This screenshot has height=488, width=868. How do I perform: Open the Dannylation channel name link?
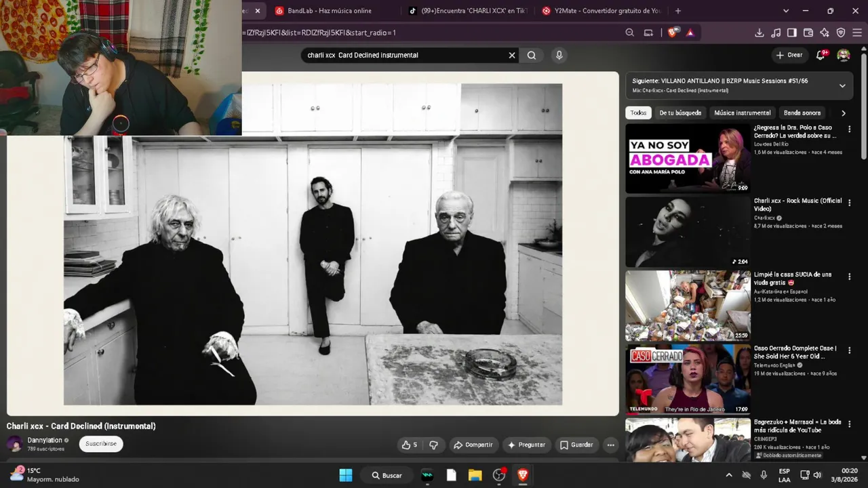tap(45, 441)
